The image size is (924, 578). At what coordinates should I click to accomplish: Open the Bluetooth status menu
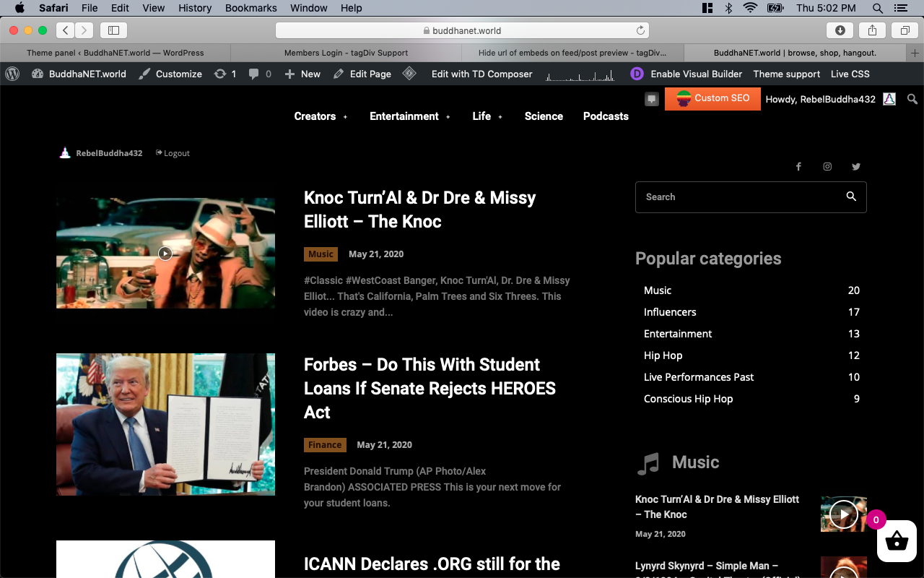(x=728, y=8)
